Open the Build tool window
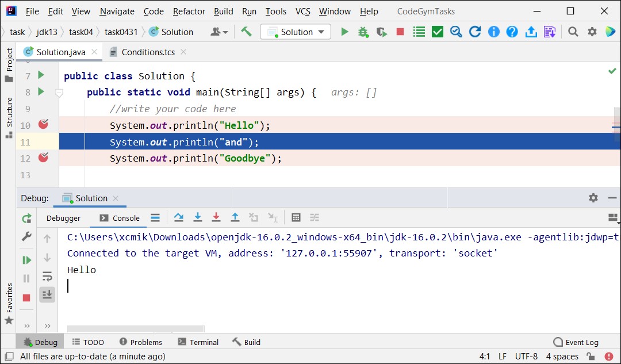Screen dimensions: 621x364 point(246,342)
